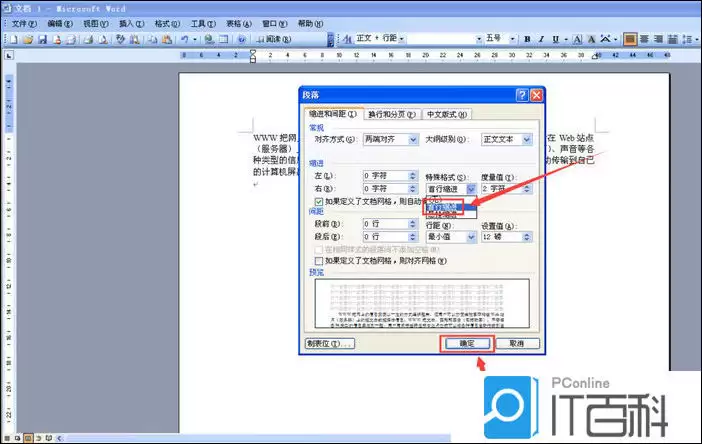Open the 行距 line spacing dropdown
The width and height of the screenshot is (702, 444).
point(468,237)
